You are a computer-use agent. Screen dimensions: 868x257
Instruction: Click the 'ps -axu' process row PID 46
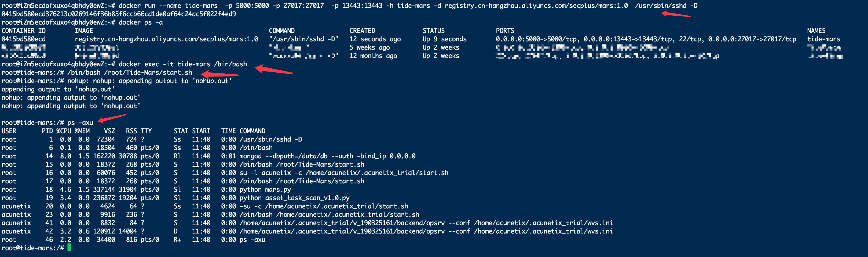click(x=133, y=240)
